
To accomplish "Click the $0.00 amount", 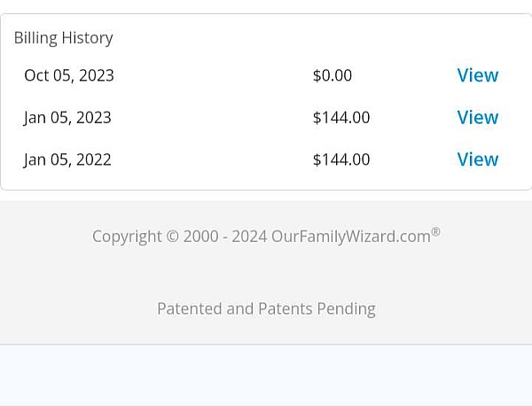I will [332, 75].
